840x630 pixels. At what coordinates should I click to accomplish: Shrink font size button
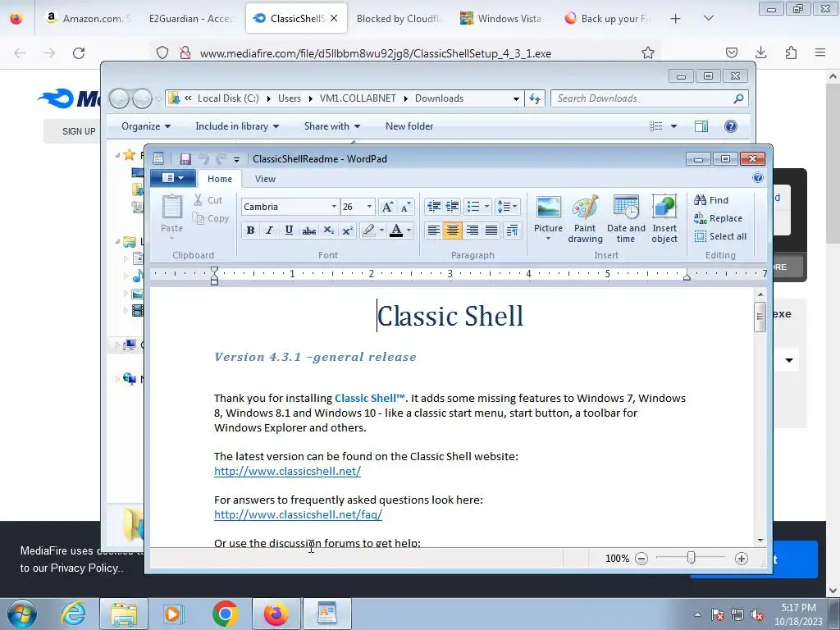tap(405, 207)
